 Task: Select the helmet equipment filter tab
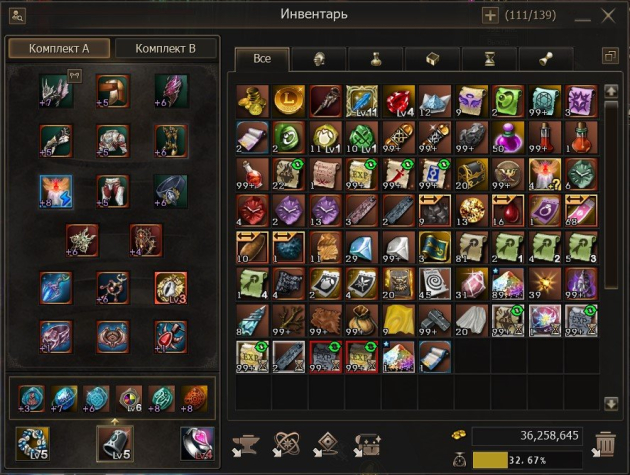point(319,59)
